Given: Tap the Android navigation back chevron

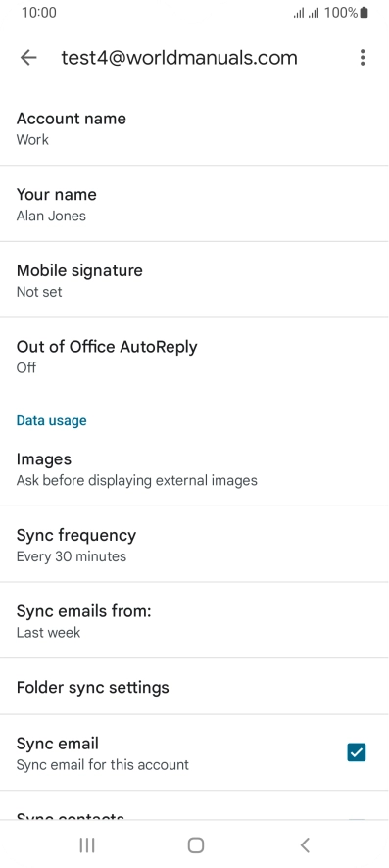Looking at the screenshot, I should point(305,844).
